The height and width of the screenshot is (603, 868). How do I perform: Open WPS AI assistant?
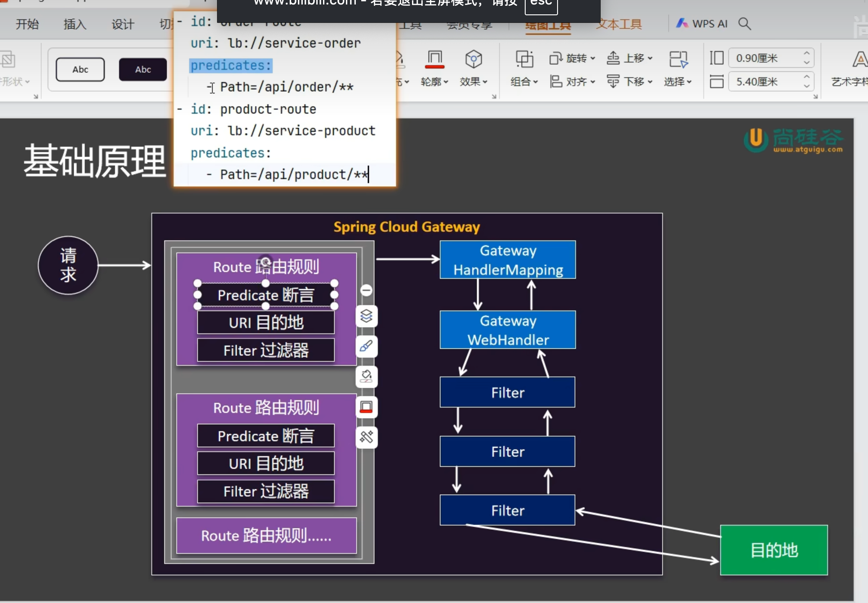pyautogui.click(x=702, y=23)
